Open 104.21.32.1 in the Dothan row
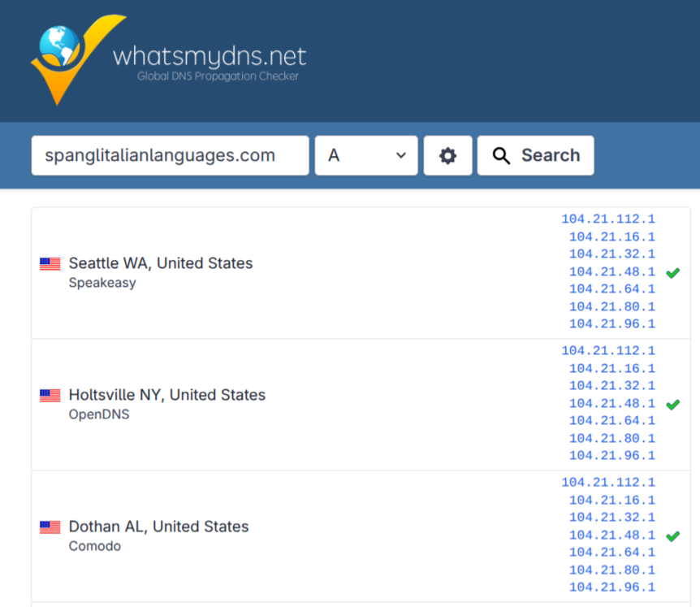This screenshot has height=607, width=700. coord(612,518)
